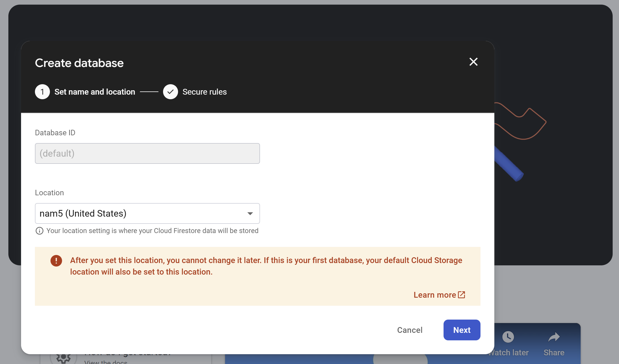Click the red warning exclamation icon
Viewport: 619px width, 364px height.
click(x=56, y=261)
